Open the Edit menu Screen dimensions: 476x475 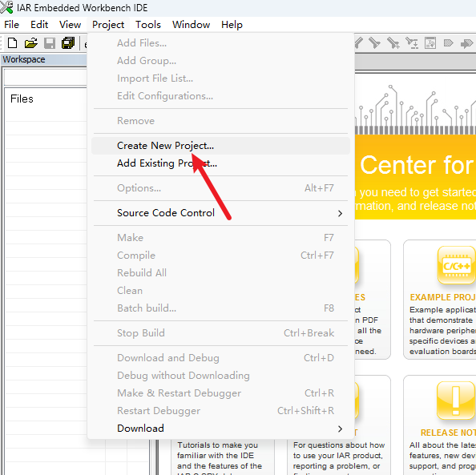click(x=39, y=25)
